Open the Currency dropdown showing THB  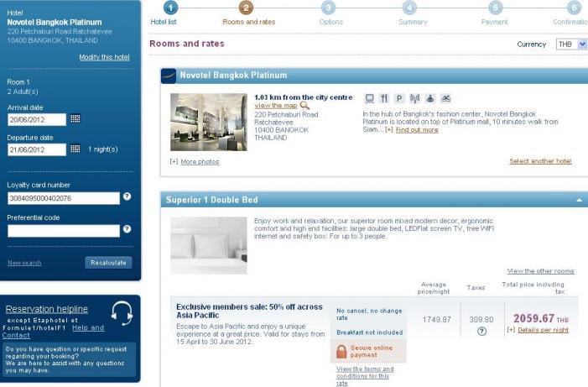pos(571,44)
